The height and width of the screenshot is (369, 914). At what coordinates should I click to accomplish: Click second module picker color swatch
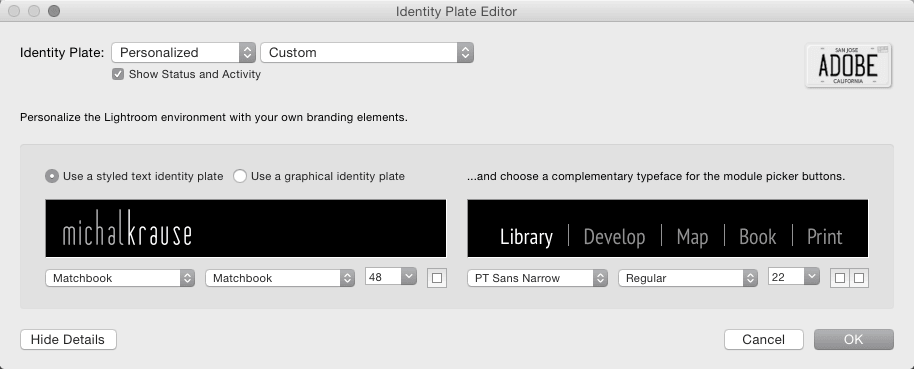tap(859, 278)
